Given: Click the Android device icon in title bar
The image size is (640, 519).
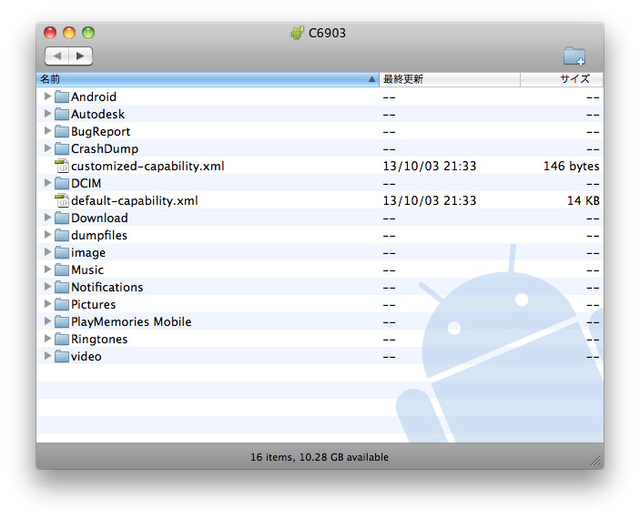Looking at the screenshot, I should pos(297,33).
